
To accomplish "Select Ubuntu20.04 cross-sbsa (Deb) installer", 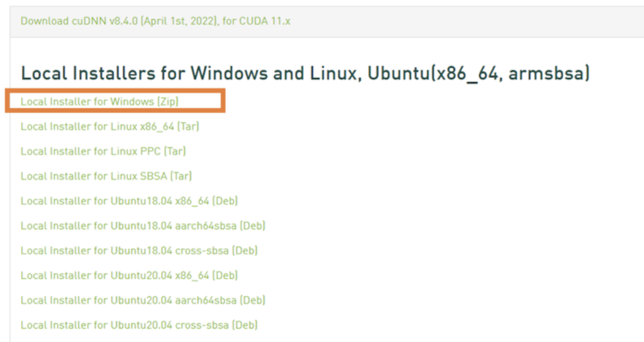I will pyautogui.click(x=139, y=325).
